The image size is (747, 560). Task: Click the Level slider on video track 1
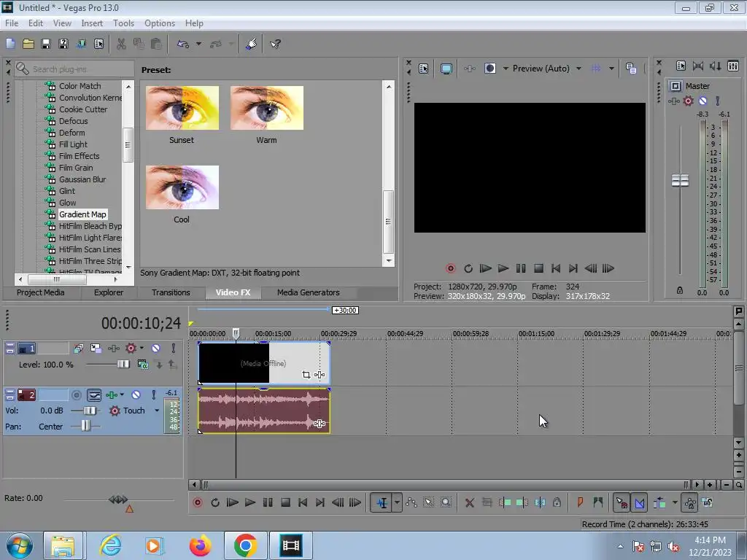pyautogui.click(x=123, y=365)
